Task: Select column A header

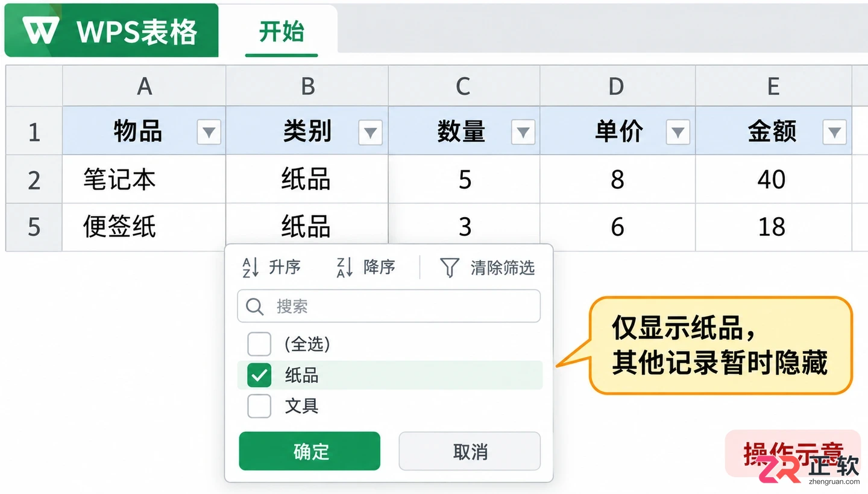Action: point(144,86)
